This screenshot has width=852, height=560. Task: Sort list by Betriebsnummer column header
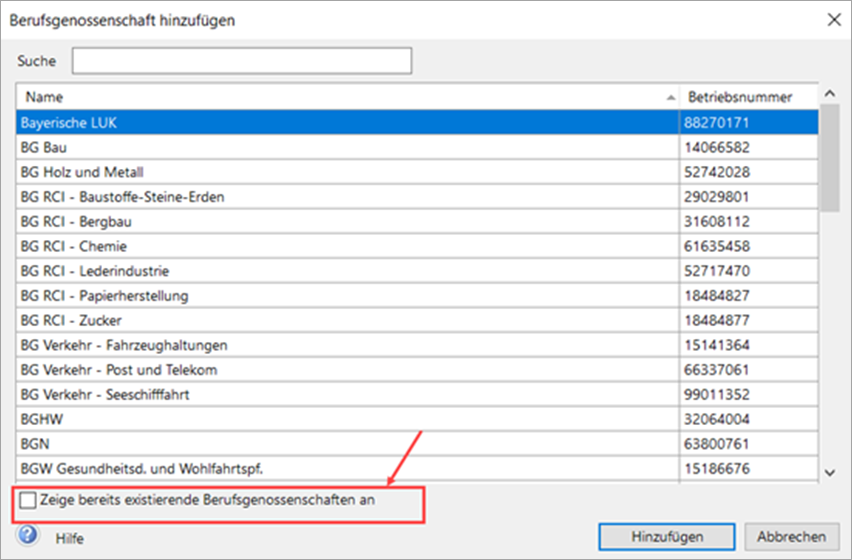point(740,97)
